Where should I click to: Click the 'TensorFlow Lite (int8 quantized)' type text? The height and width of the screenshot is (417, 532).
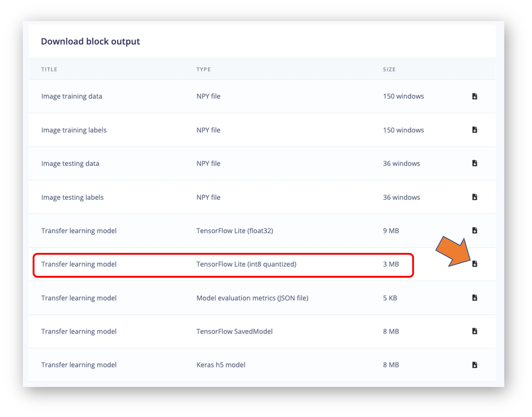click(x=246, y=264)
